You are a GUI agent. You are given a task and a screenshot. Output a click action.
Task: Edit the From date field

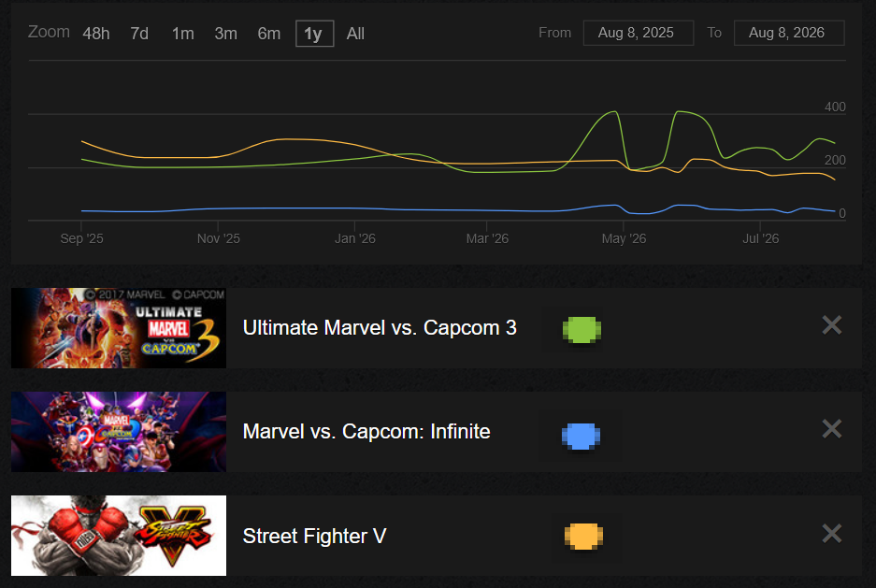click(638, 33)
